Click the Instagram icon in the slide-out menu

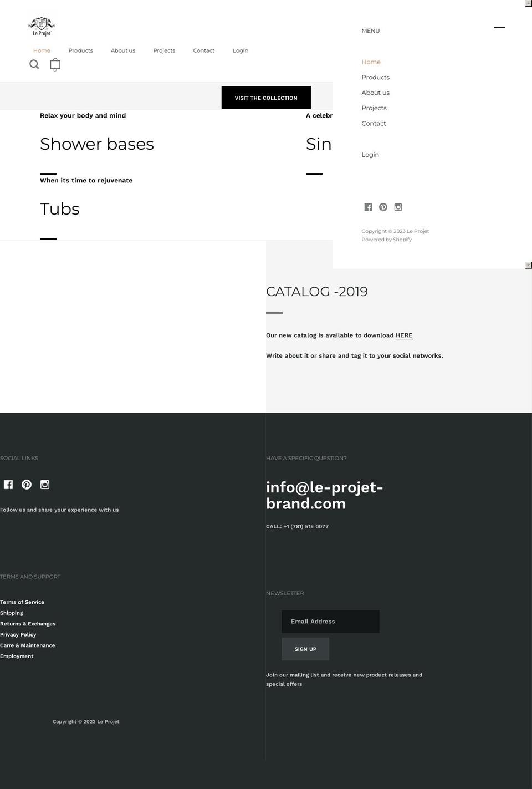(x=398, y=207)
